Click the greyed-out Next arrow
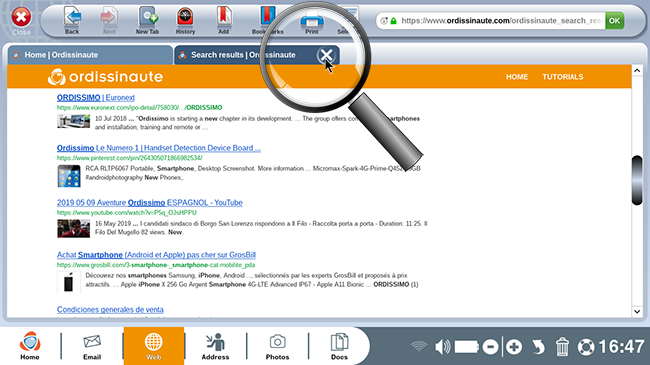 (x=109, y=20)
